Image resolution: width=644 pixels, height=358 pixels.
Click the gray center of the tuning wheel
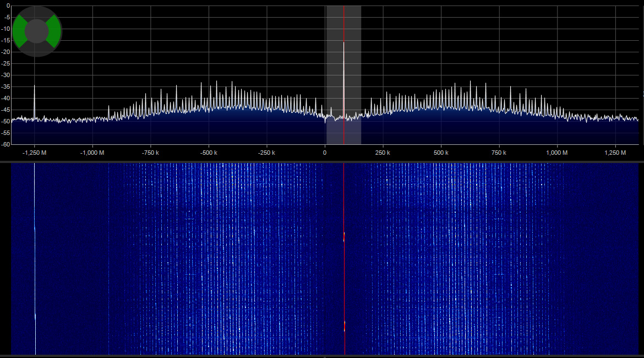pos(36,31)
